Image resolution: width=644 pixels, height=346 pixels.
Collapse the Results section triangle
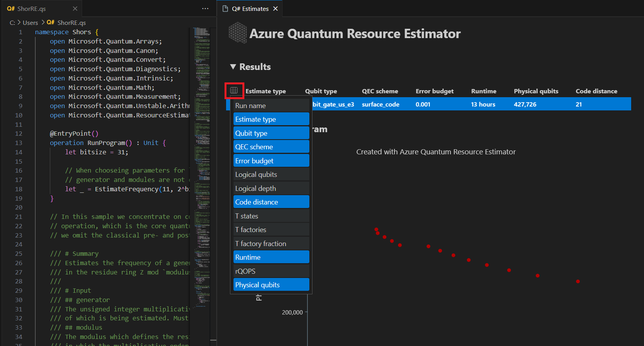pos(233,67)
